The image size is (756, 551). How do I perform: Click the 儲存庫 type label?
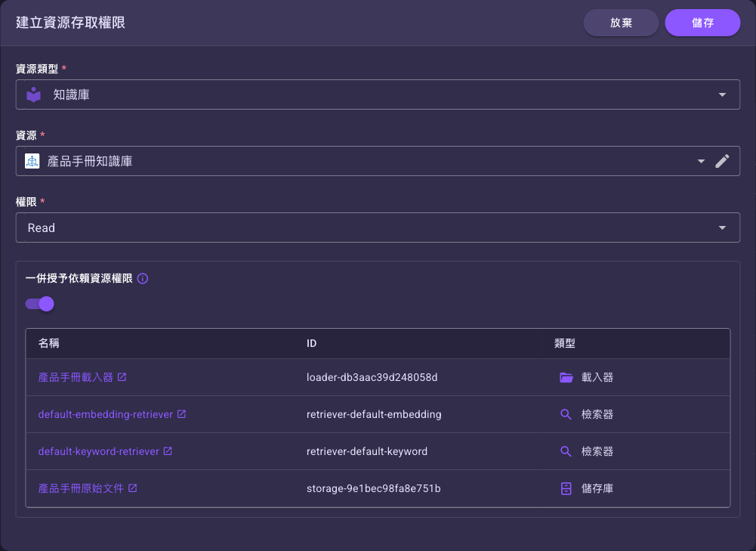(597, 489)
